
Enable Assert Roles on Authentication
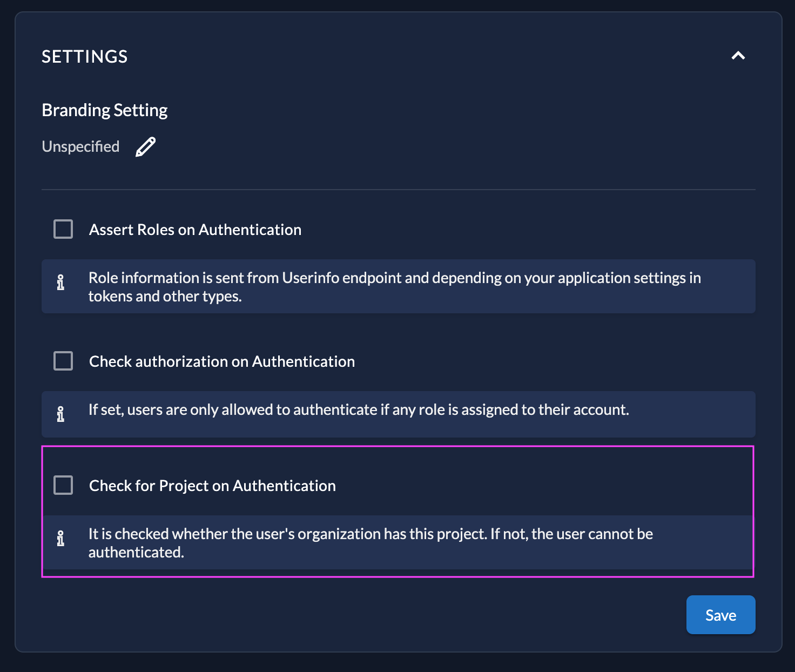(63, 229)
